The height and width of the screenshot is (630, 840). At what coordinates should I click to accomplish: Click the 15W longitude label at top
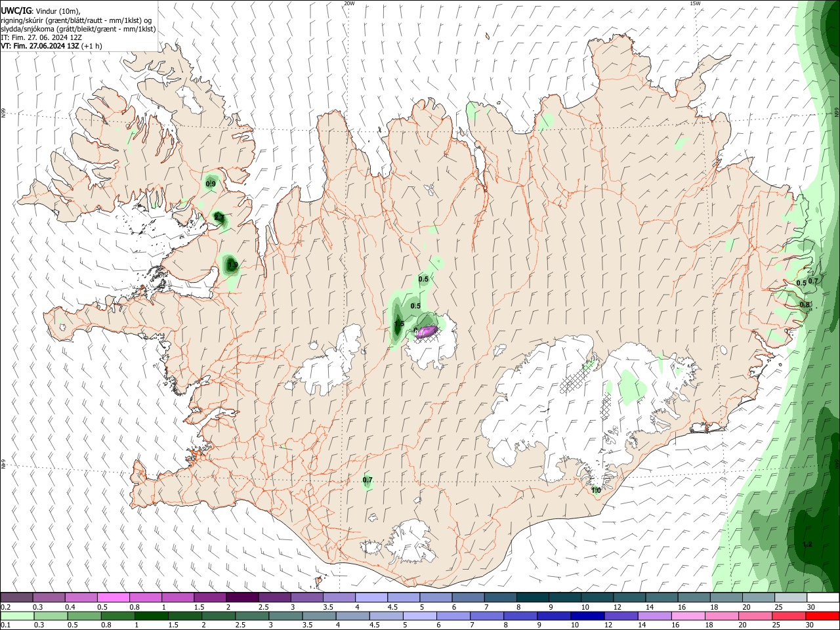(696, 3)
